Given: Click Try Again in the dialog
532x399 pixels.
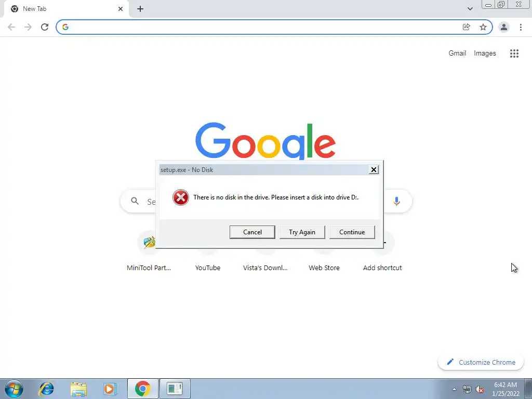Looking at the screenshot, I should 302,232.
